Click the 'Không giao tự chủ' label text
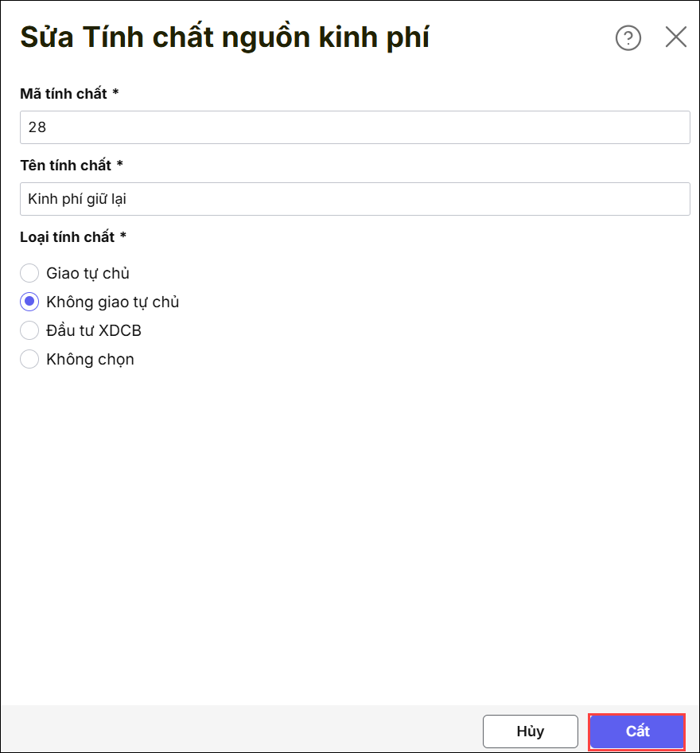Screen dimensions: 700x753 [112, 302]
